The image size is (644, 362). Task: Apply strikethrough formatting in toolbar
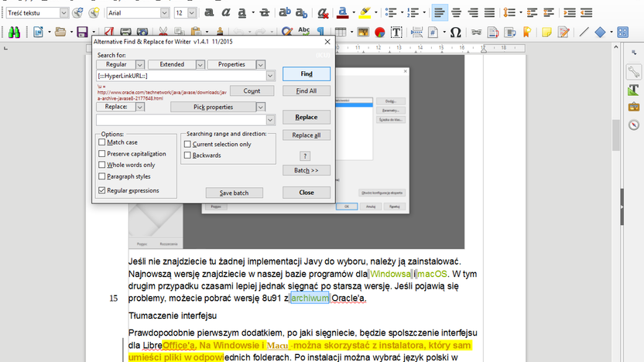[x=265, y=12]
